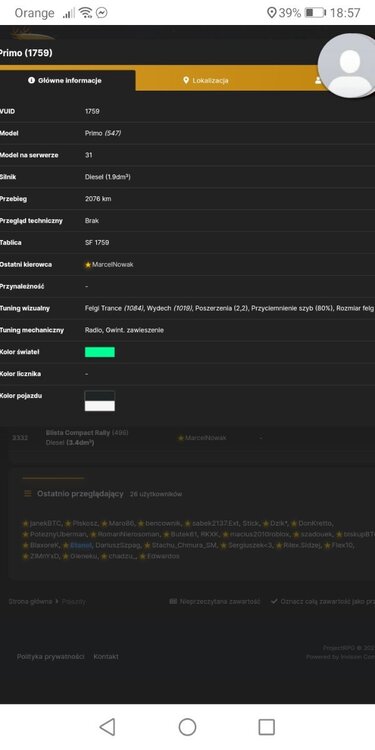Image resolution: width=375 pixels, height=750 pixels.
Task: Click the black upper half of Kolor pojazdu swatch
Action: point(99,396)
